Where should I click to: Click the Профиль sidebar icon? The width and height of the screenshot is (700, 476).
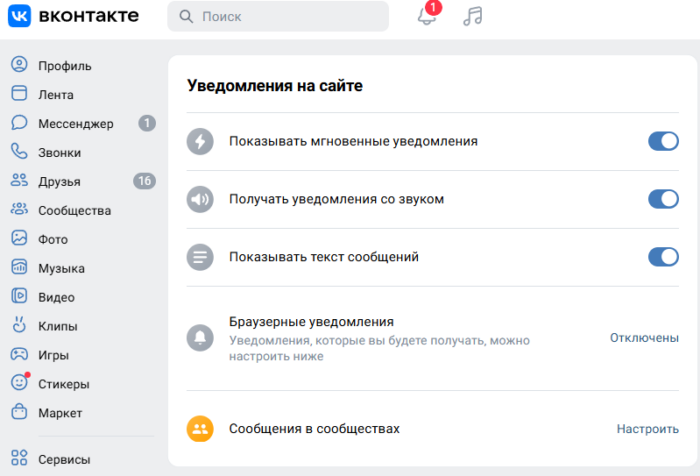click(x=19, y=65)
